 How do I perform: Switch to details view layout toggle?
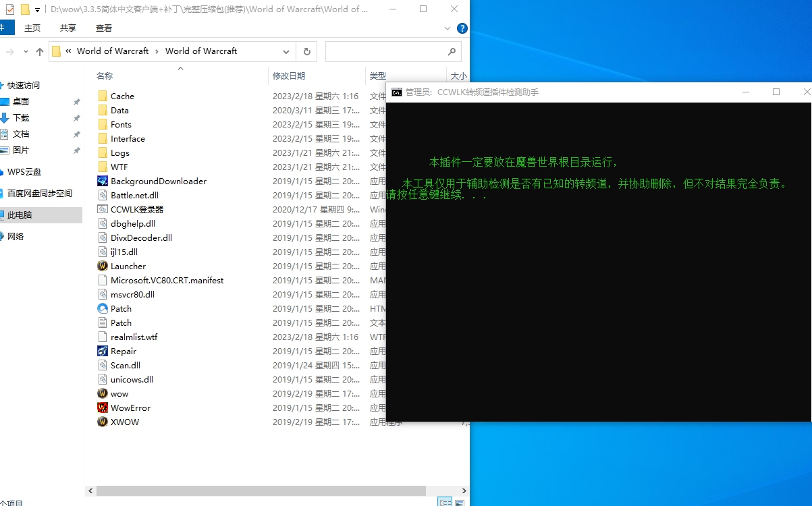point(445,502)
